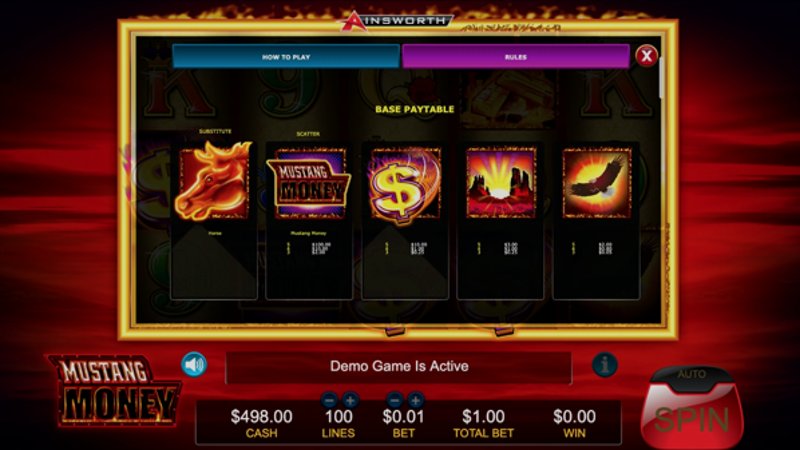This screenshot has height=450, width=800.
Task: Enable Auto spin mode
Action: 692,374
